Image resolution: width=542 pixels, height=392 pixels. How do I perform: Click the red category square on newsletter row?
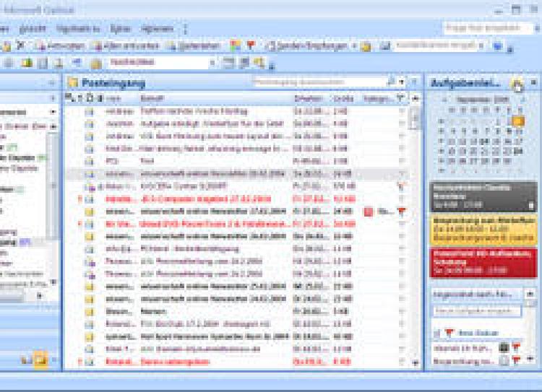coord(367,212)
